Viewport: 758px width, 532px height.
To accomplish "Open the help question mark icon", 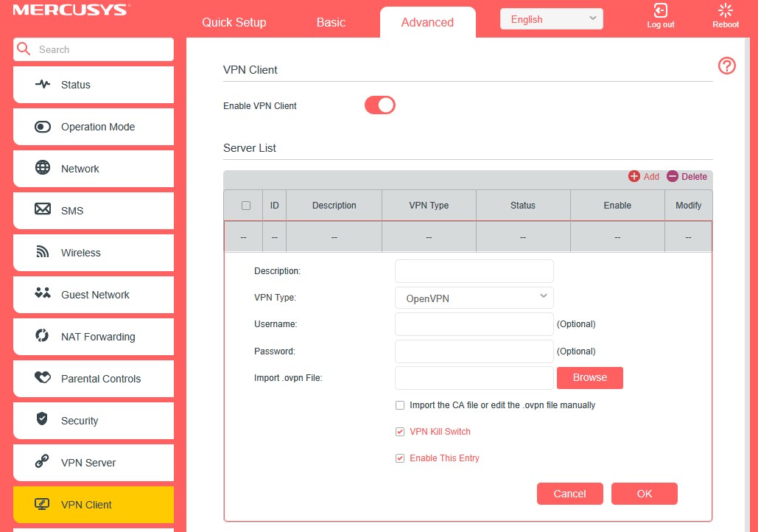I will pos(726,66).
